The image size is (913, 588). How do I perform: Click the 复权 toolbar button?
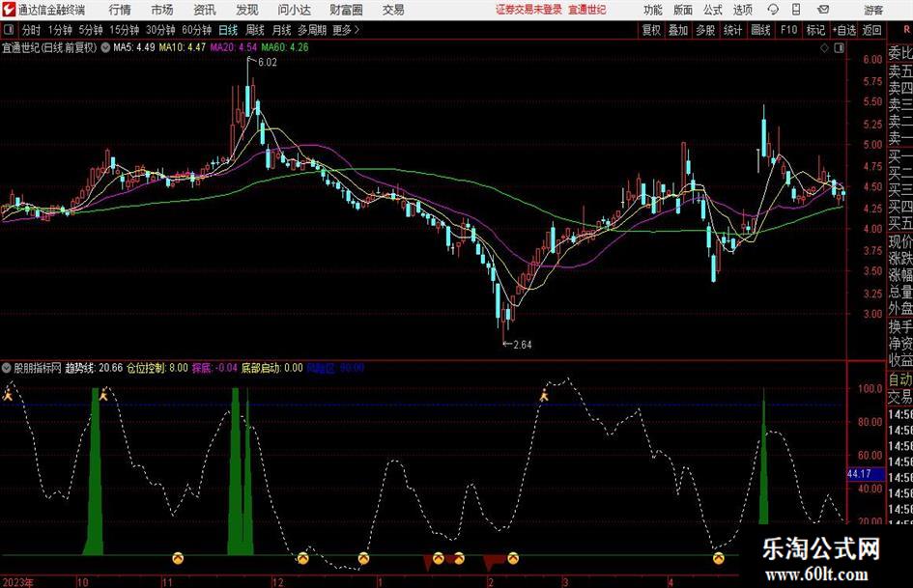[x=651, y=30]
